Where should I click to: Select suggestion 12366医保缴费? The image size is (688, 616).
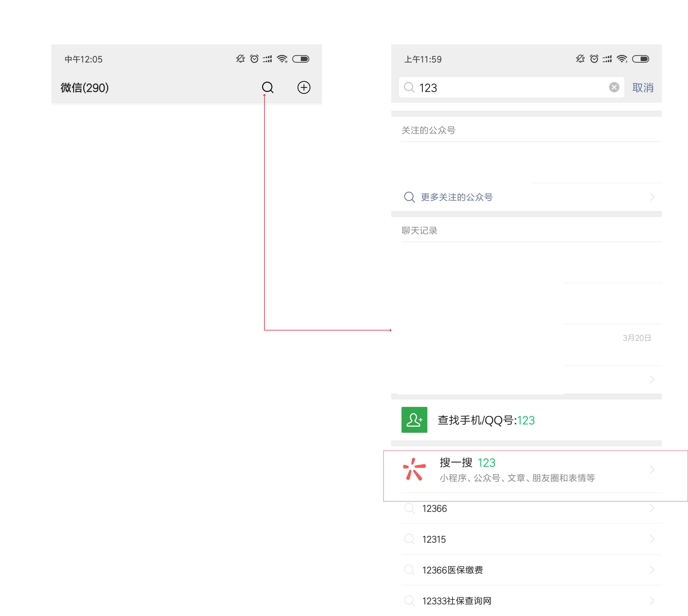452,570
